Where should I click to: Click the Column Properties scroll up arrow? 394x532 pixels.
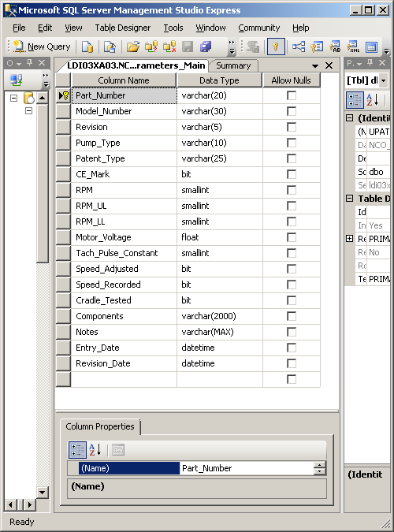coord(320,465)
